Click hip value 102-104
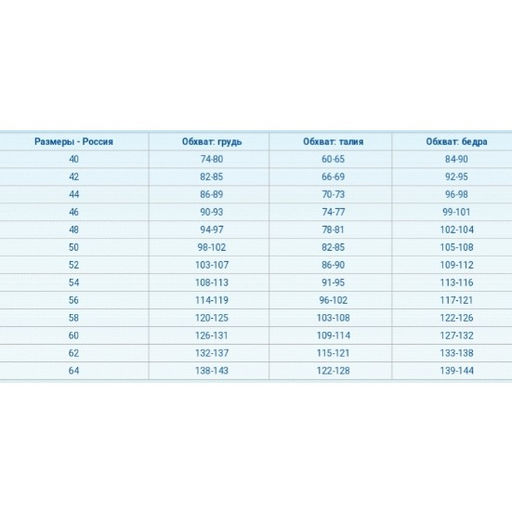Viewport: 512px width, 512px height. (457, 230)
